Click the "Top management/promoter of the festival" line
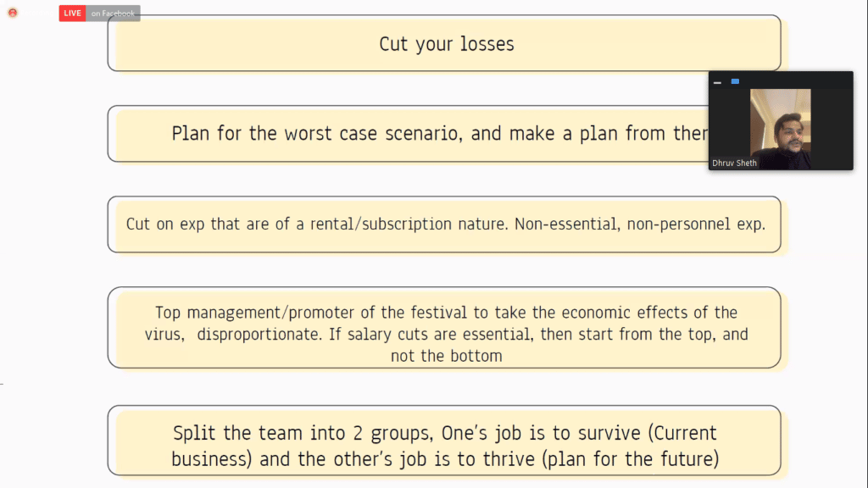868x488 pixels. (446, 313)
